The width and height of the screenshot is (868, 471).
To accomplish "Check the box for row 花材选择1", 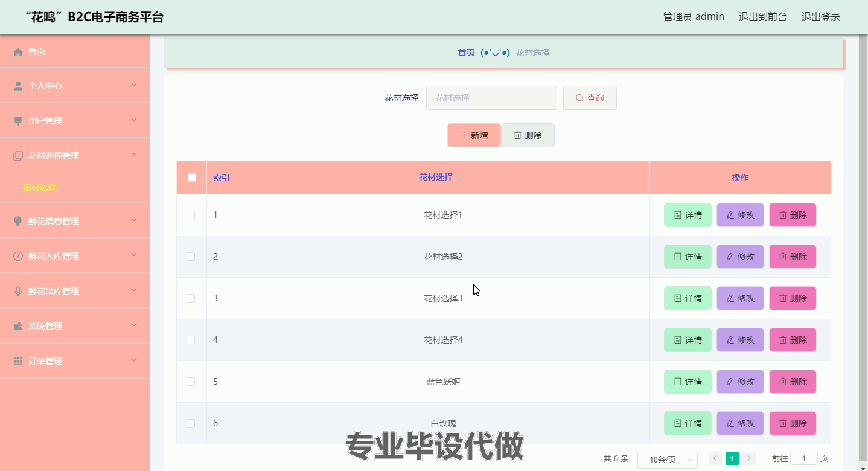I will click(191, 215).
